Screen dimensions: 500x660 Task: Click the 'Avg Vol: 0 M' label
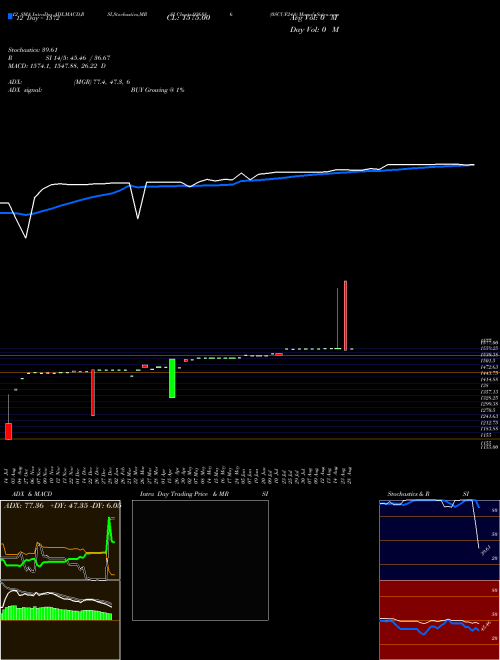point(314,18)
